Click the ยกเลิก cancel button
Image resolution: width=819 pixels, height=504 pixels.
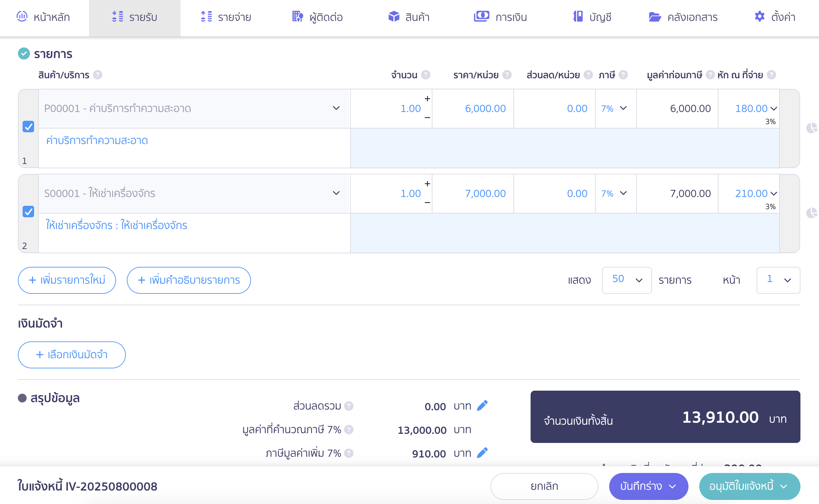pyautogui.click(x=544, y=486)
